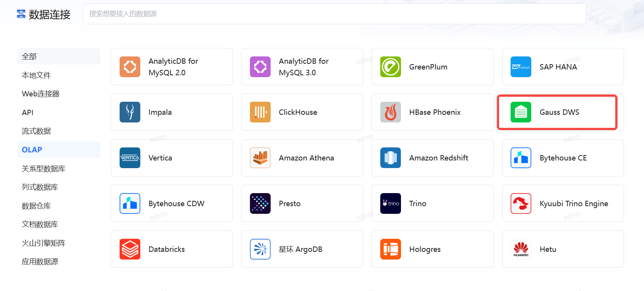Click the Amazon Athena icon
Screen dimensions: 644x291
(x=260, y=158)
